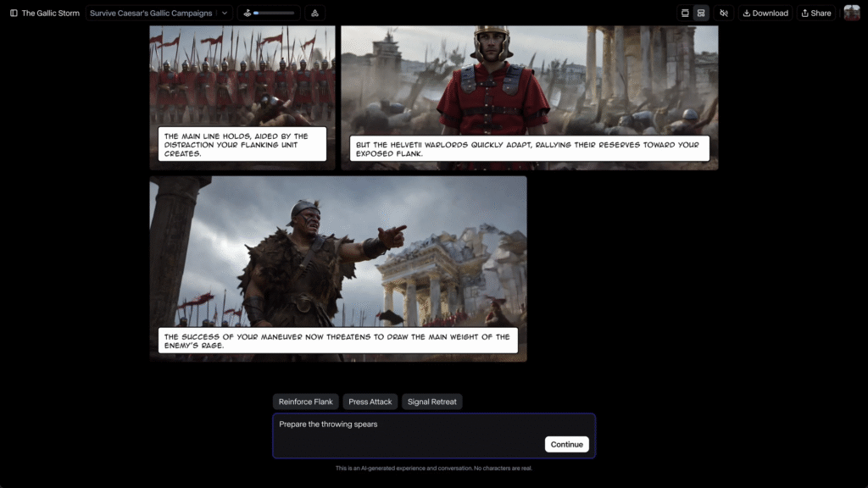The width and height of the screenshot is (868, 488).
Task: Click 'The Gallic Storm' title
Action: 50,14
